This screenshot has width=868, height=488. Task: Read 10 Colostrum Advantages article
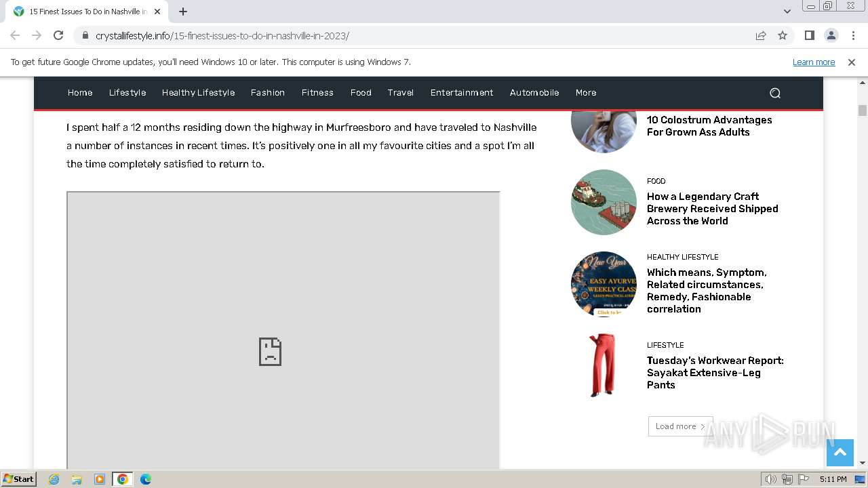pyautogui.click(x=709, y=126)
